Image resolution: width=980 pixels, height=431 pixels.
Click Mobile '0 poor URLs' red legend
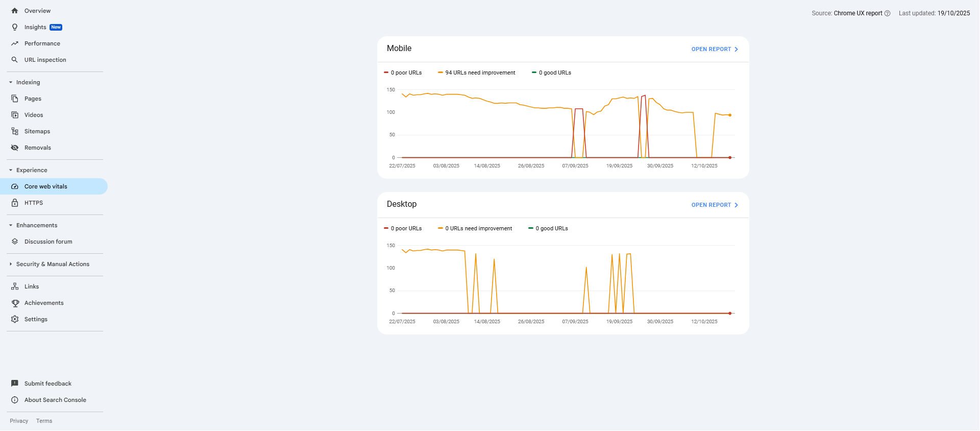[x=403, y=73]
